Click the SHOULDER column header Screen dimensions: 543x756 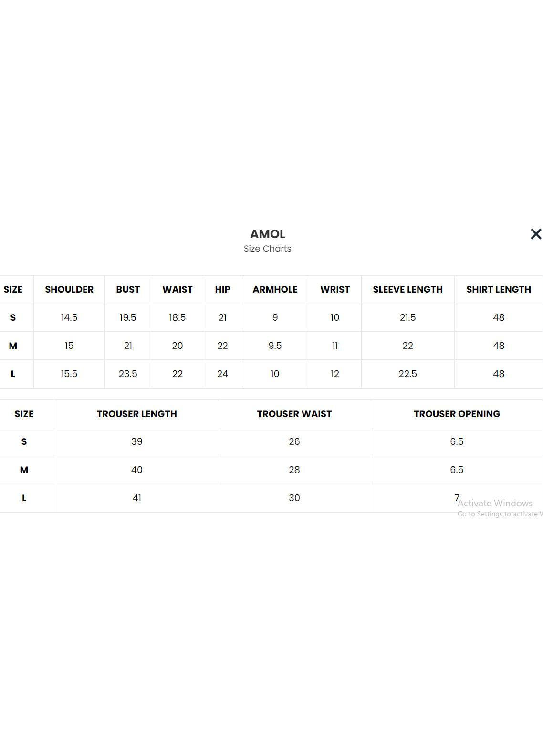(69, 289)
